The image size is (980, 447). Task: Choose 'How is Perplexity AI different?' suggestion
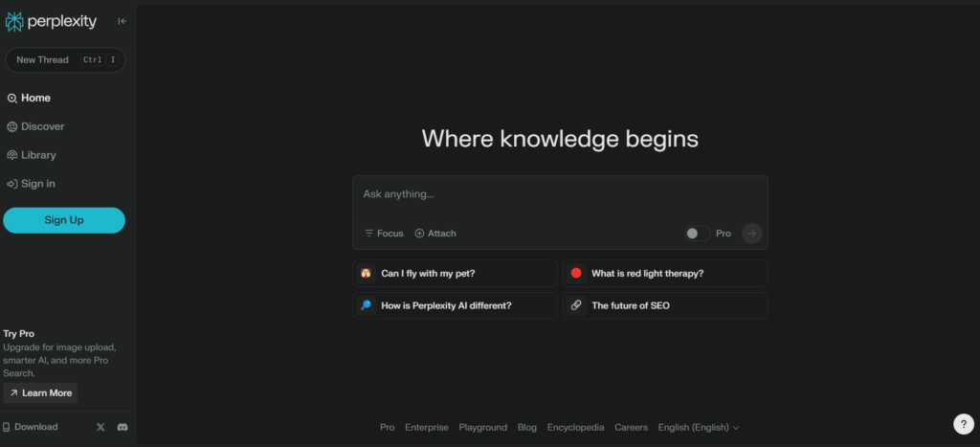[455, 305]
